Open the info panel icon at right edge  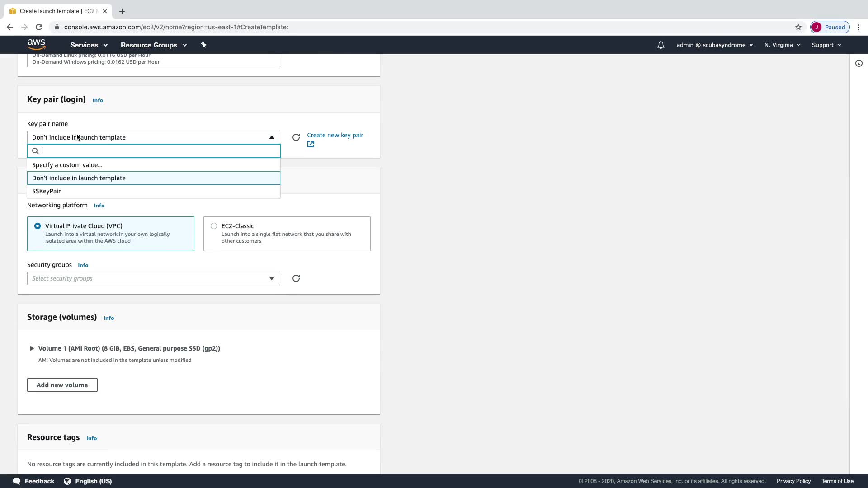coord(859,64)
